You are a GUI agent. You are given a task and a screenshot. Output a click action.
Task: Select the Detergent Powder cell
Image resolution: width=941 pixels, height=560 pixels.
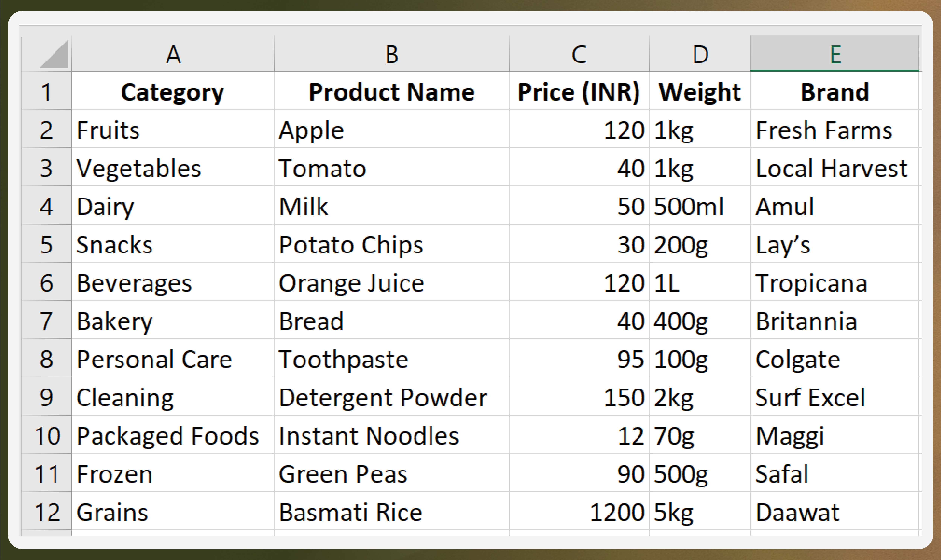(392, 397)
